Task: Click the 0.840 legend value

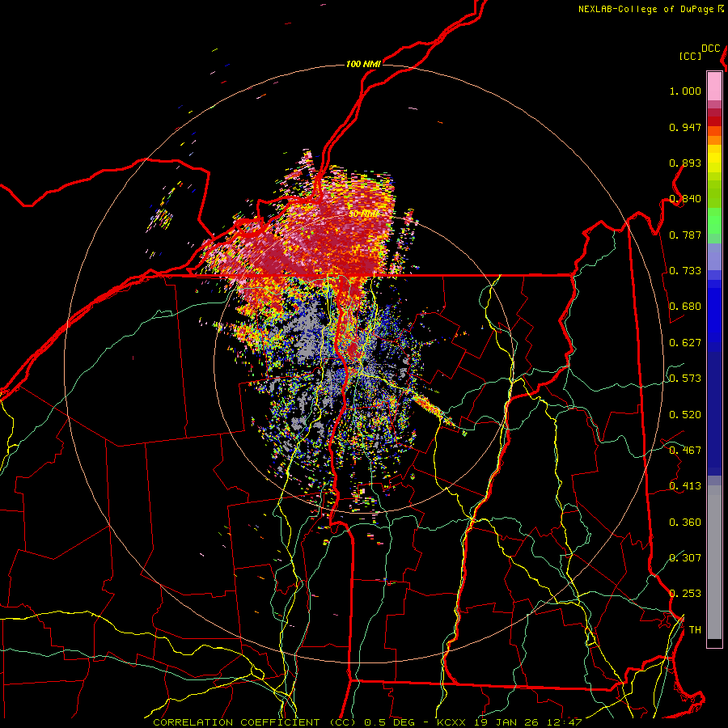Action: (x=685, y=199)
